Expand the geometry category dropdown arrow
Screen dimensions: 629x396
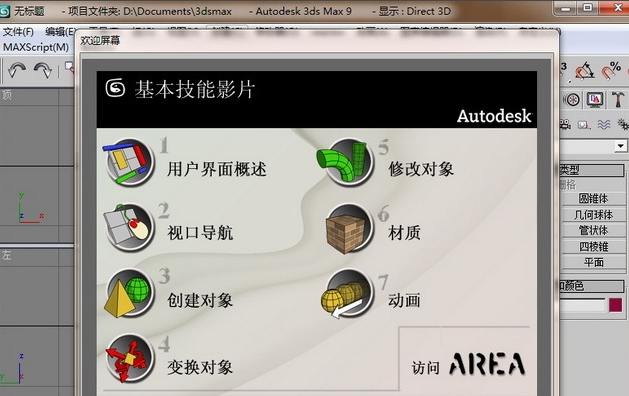[621, 146]
